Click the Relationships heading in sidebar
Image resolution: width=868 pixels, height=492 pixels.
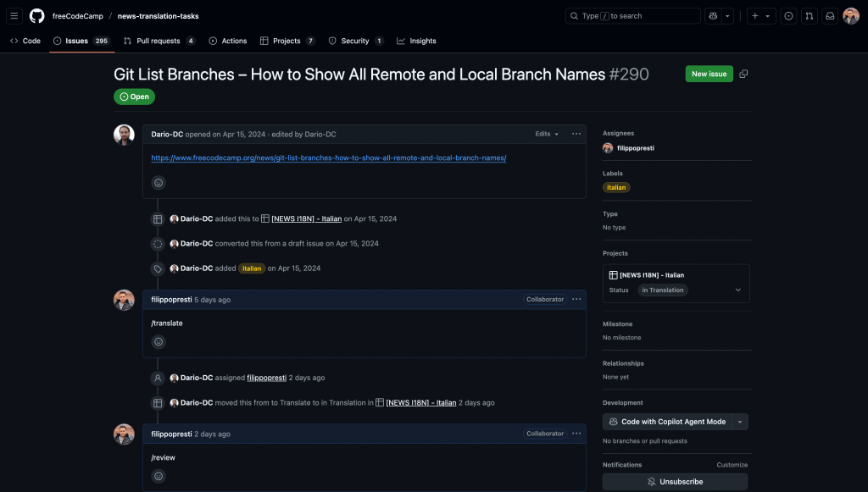623,364
